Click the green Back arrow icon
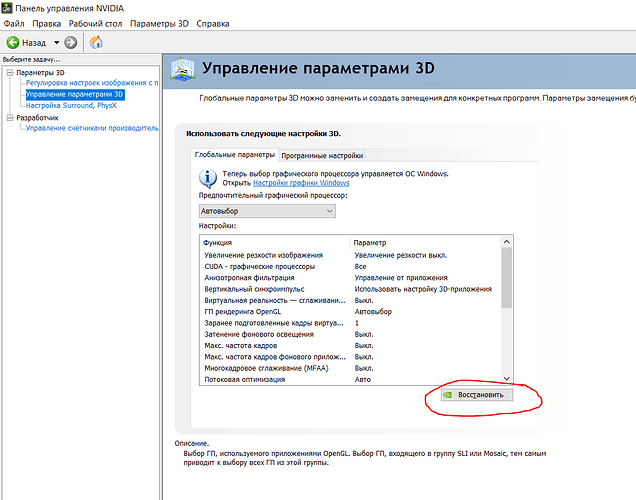The width and height of the screenshot is (636, 500). click(13, 42)
